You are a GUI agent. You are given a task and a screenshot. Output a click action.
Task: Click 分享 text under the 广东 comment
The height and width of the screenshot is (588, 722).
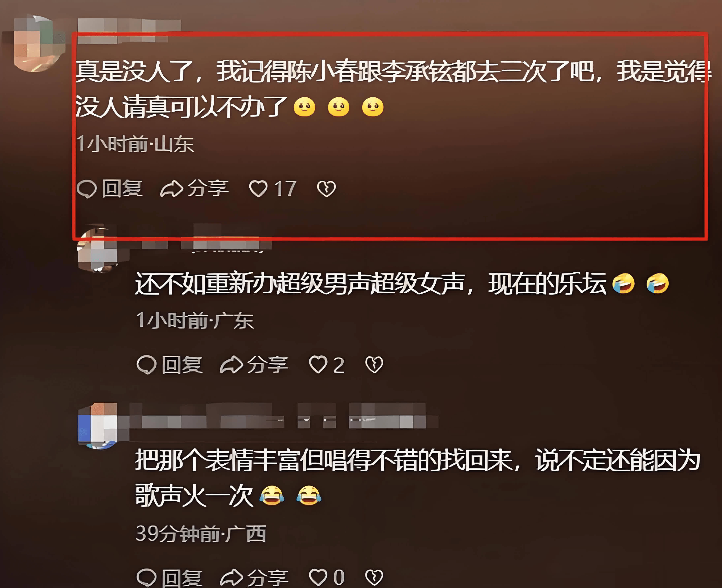tap(268, 365)
